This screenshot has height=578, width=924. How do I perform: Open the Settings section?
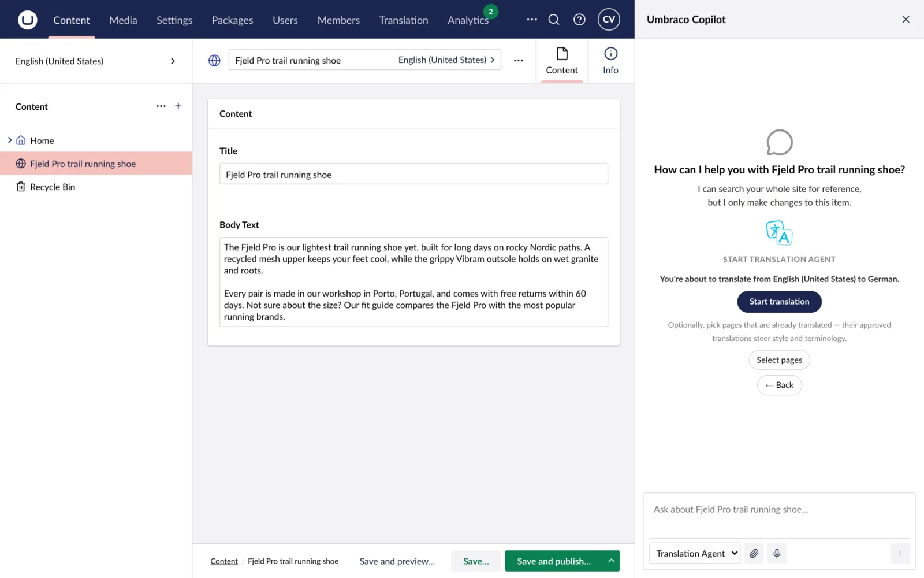click(x=174, y=20)
